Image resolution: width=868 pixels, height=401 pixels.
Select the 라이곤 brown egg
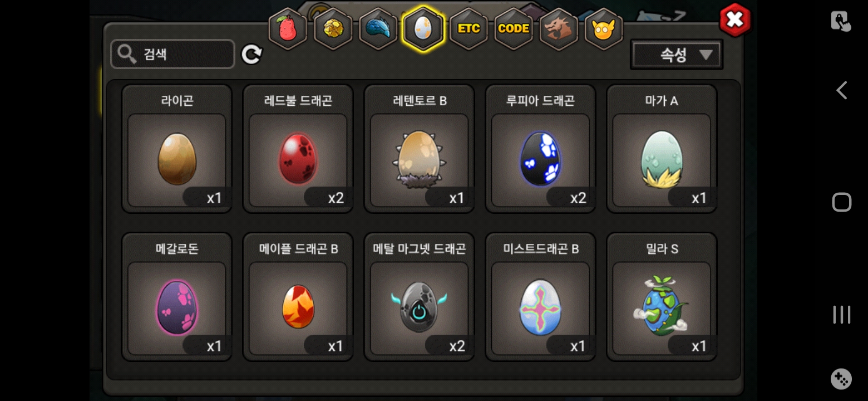point(177,149)
